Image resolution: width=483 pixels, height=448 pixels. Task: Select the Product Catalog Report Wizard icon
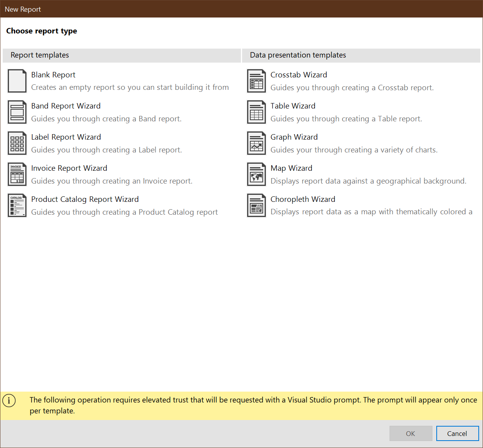pos(17,205)
